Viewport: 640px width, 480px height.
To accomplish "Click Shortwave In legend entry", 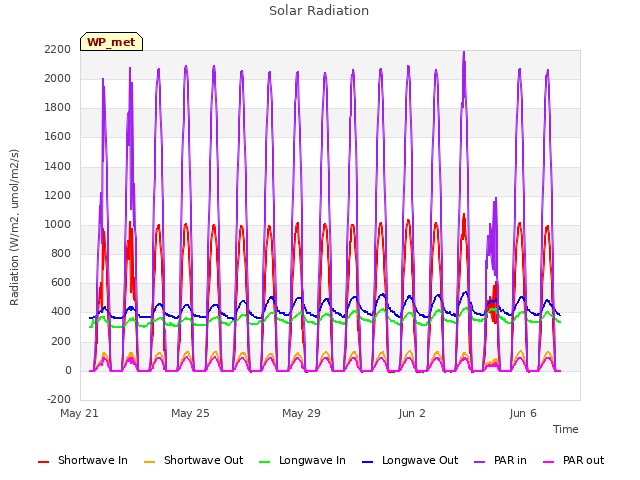I will [x=83, y=460].
